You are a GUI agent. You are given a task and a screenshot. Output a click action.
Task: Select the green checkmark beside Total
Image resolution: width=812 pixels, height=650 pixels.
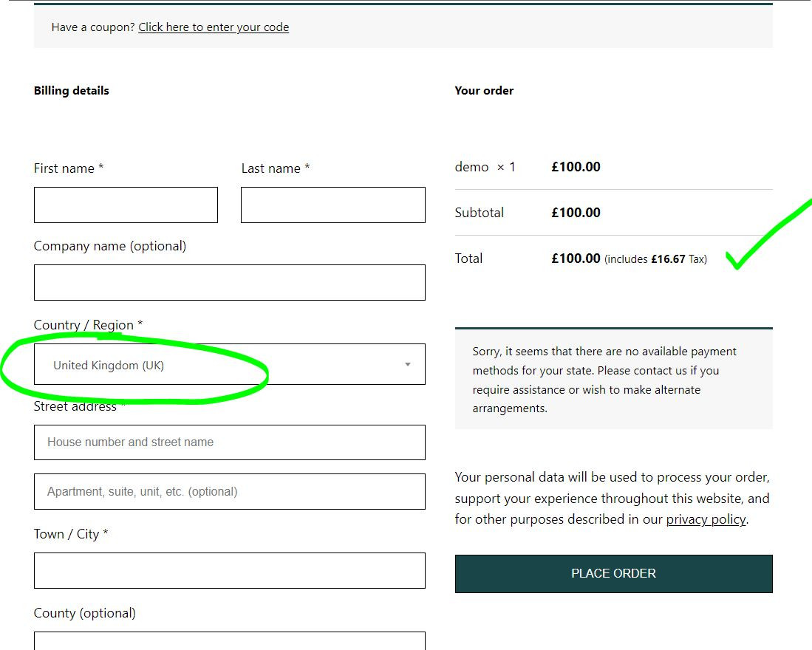coord(769,234)
